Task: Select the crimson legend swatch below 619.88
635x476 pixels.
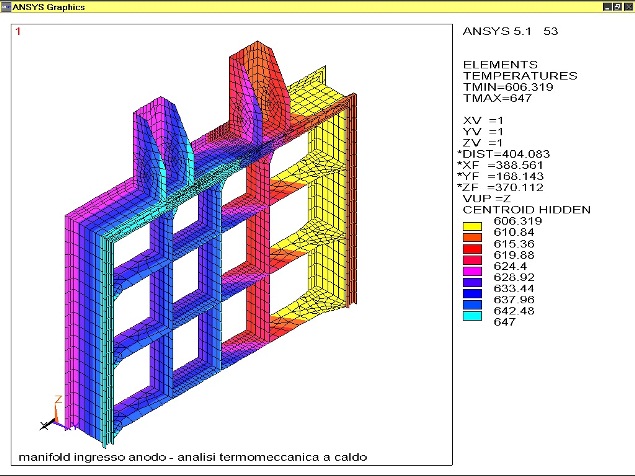Action: pos(472,260)
